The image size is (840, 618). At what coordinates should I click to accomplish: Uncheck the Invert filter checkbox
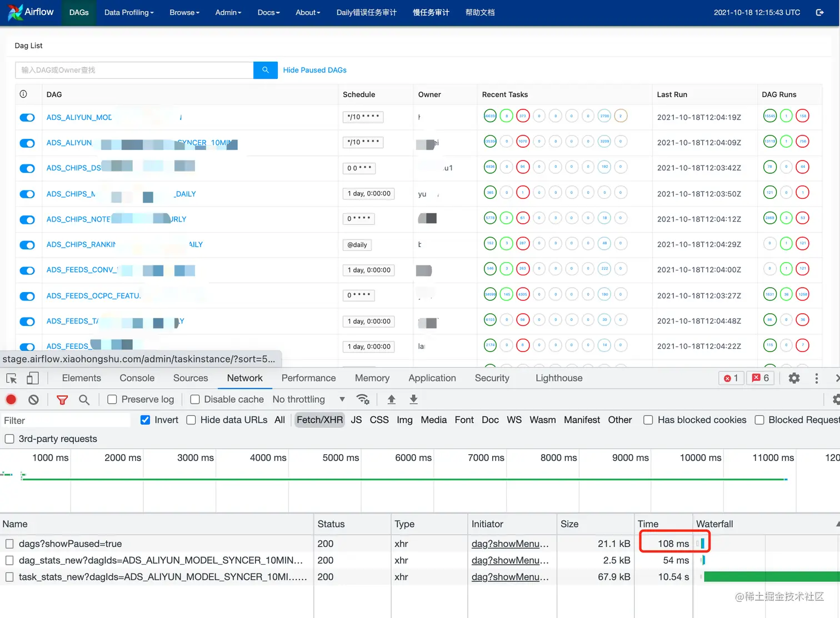coord(145,420)
